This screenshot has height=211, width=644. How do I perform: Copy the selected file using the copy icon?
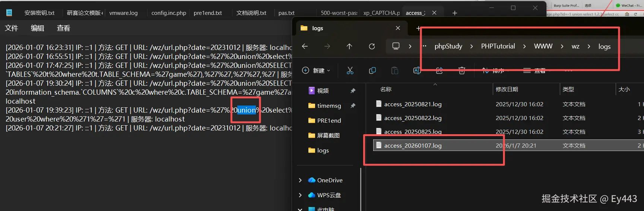pos(372,70)
